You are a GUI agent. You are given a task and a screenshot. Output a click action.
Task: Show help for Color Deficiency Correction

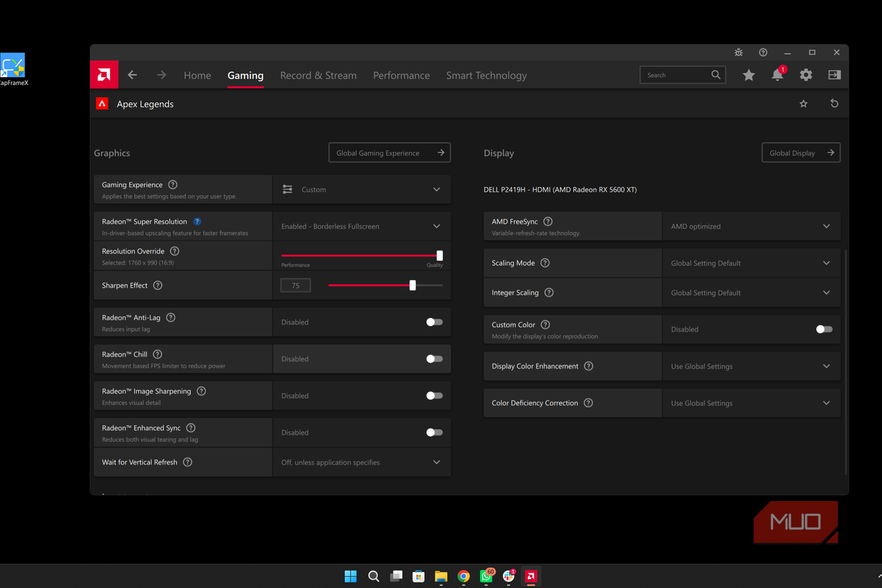pos(588,403)
